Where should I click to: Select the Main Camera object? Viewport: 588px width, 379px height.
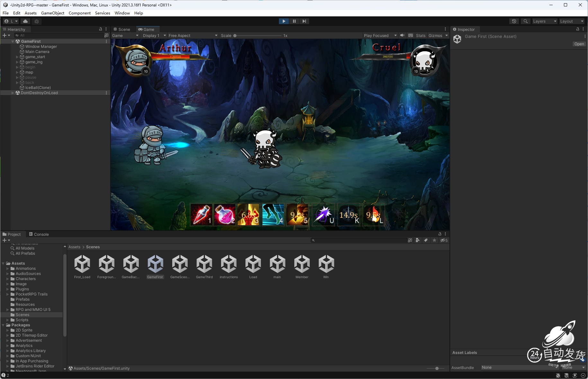coord(37,52)
